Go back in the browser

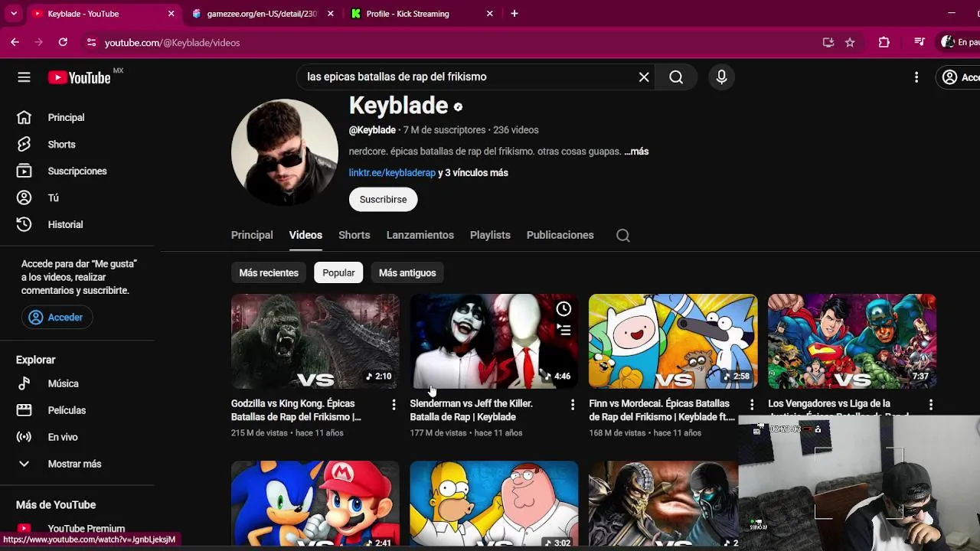pyautogui.click(x=15, y=43)
